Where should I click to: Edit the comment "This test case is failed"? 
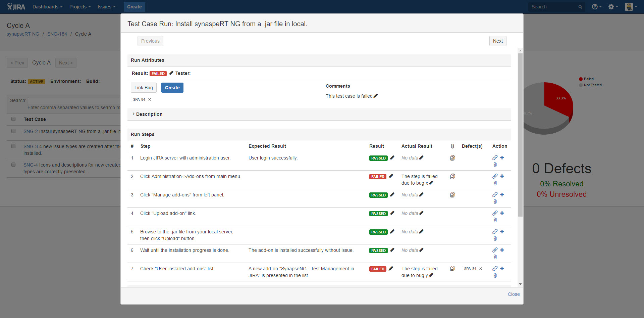376,96
